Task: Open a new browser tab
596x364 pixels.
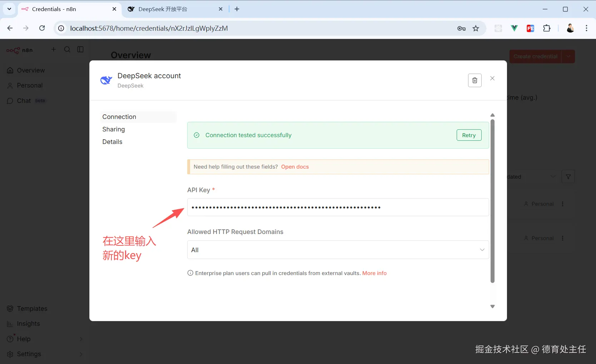Action: [237, 9]
